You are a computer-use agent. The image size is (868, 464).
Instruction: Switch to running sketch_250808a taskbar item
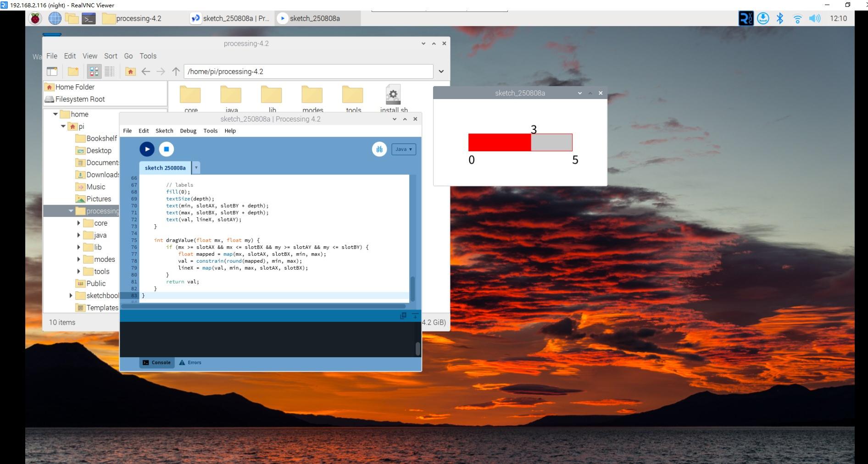317,18
